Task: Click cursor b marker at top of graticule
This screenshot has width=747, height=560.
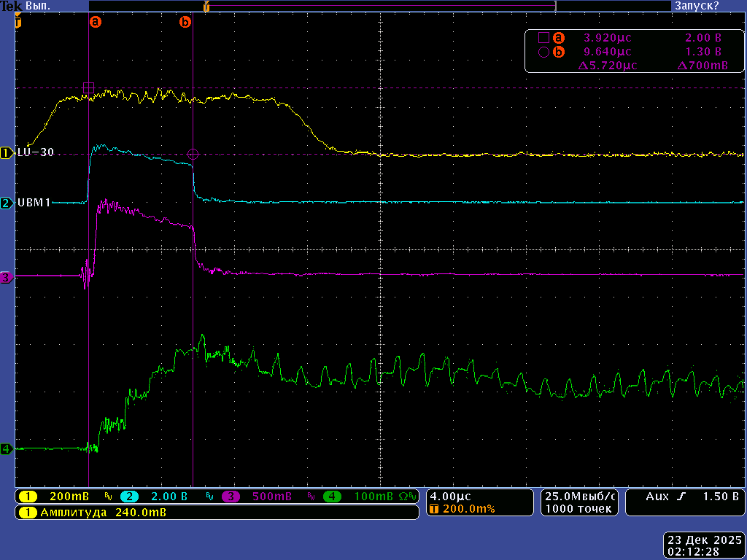Action: 185,23
